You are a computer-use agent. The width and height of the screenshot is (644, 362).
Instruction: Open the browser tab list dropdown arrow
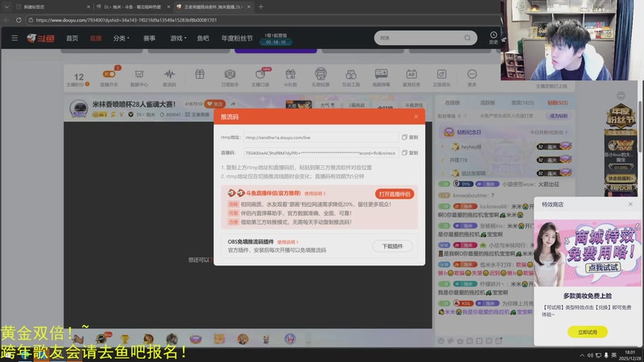6,6
